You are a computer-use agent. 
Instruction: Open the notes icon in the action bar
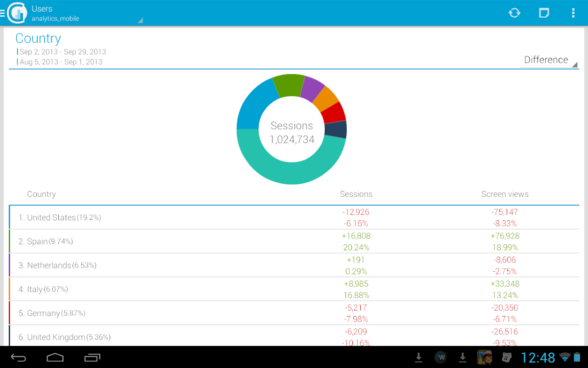(x=544, y=13)
